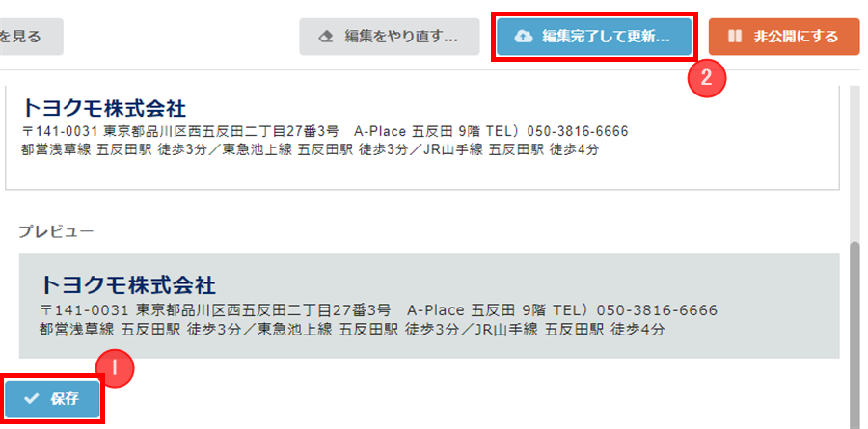This screenshot has height=429, width=868.
Task: Click the red step badge numbered 2
Action: coord(706,78)
